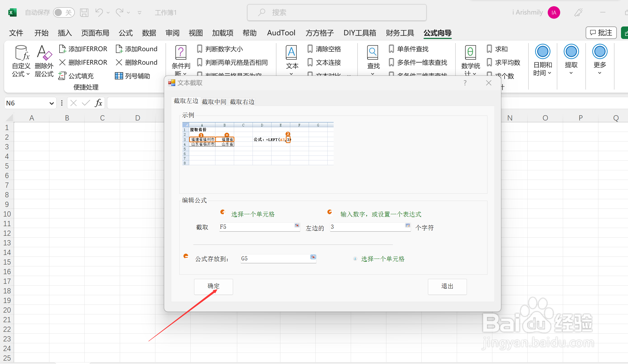This screenshot has height=364, width=628.
Task: Click the search box in title bar
Action: click(x=337, y=12)
